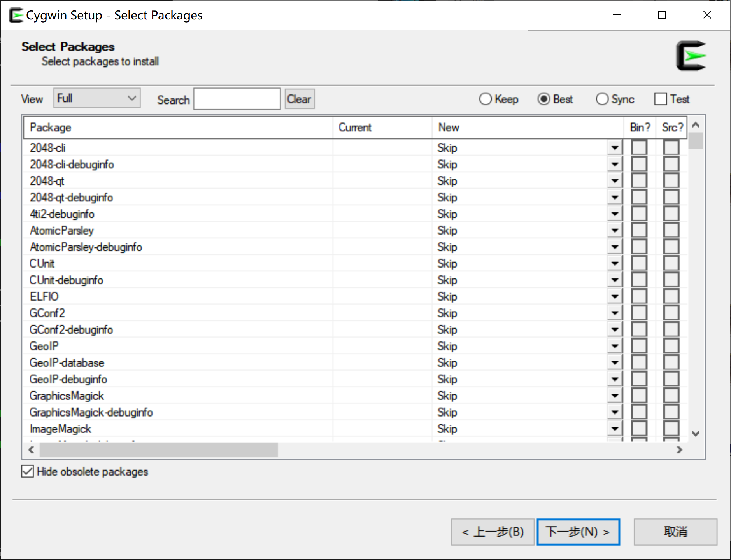Cancel setup with 取消 button

[675, 532]
